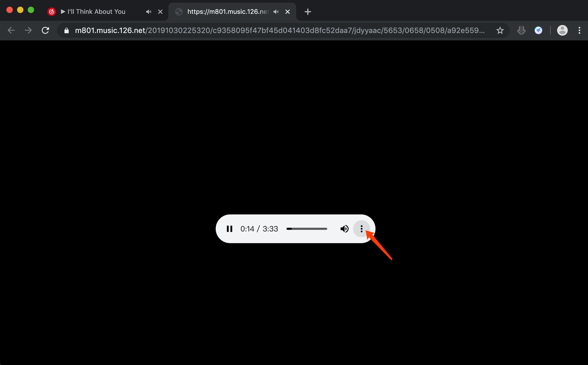
Task: Open the audio player three-dot options menu
Action: click(361, 229)
